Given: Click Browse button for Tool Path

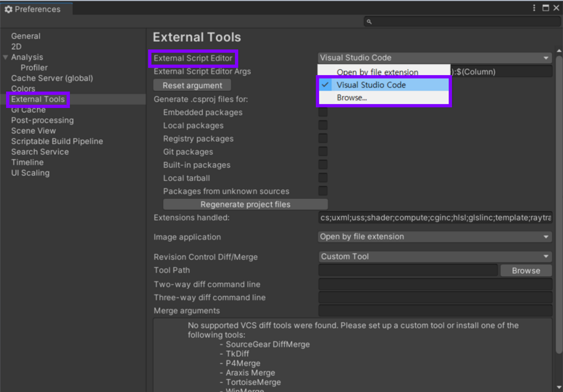Looking at the screenshot, I should pyautogui.click(x=526, y=271).
